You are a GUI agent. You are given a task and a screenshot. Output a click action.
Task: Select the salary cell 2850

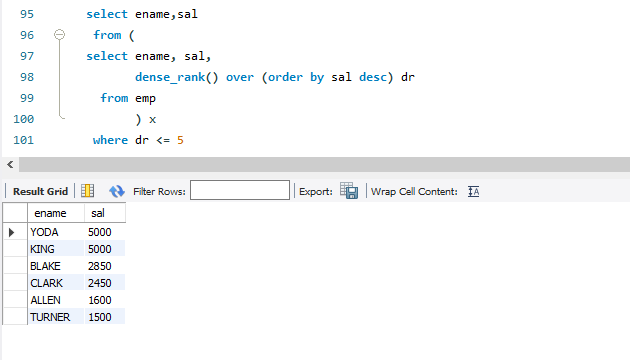point(105,266)
